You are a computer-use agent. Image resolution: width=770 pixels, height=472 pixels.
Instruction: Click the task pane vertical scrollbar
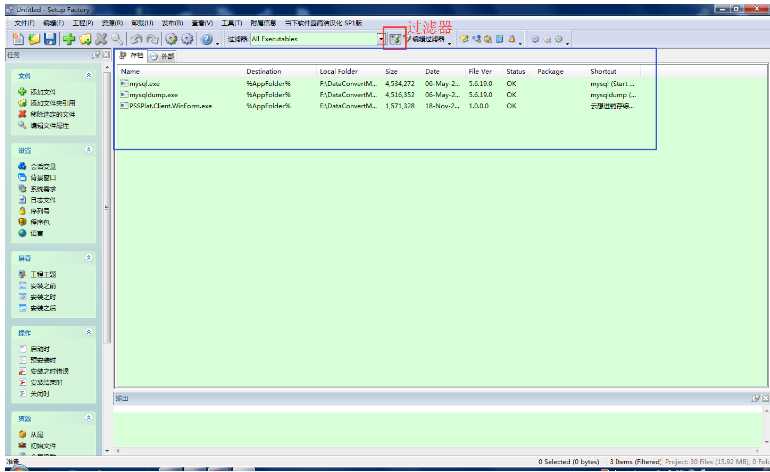[x=107, y=206]
